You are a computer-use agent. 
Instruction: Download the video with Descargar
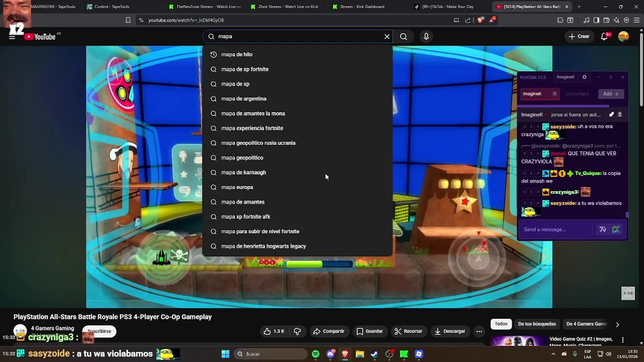(x=450, y=331)
